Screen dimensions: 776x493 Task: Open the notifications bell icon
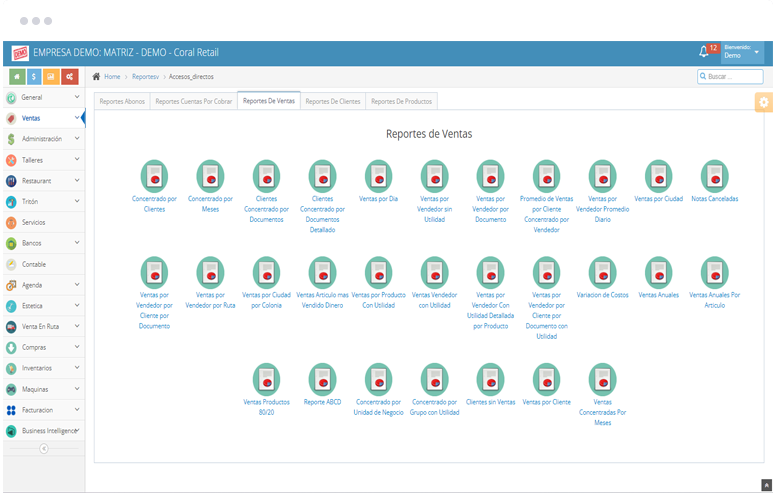coord(704,51)
